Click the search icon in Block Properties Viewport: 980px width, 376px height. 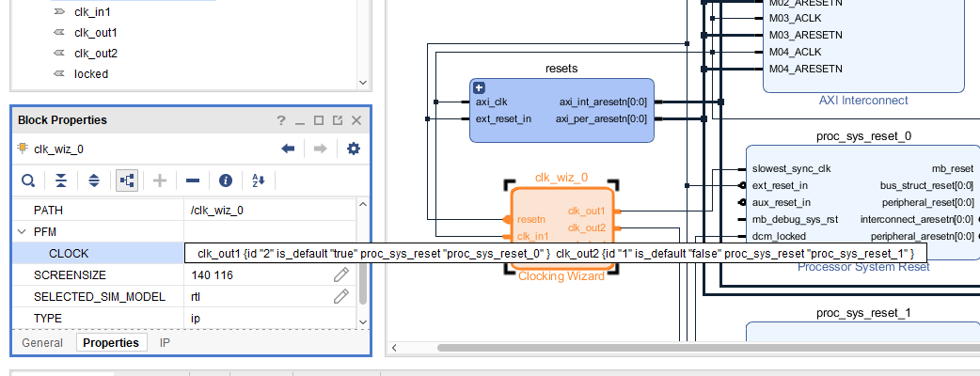[29, 180]
